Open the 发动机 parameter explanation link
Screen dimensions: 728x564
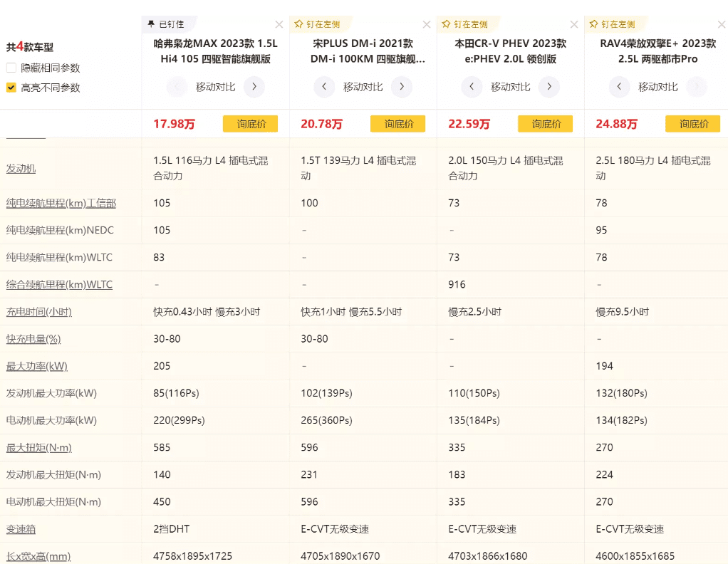point(21,169)
